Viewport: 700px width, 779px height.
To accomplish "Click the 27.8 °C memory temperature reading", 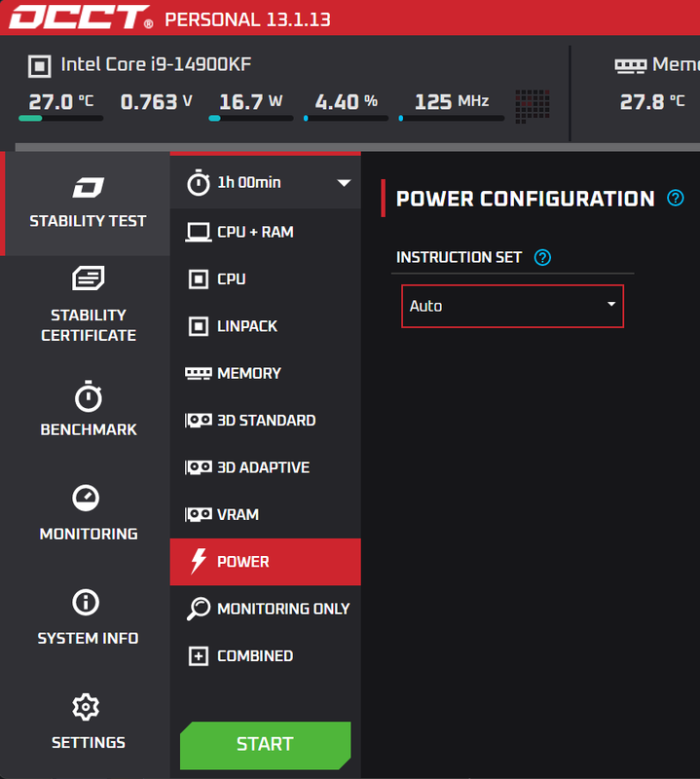I will (652, 102).
